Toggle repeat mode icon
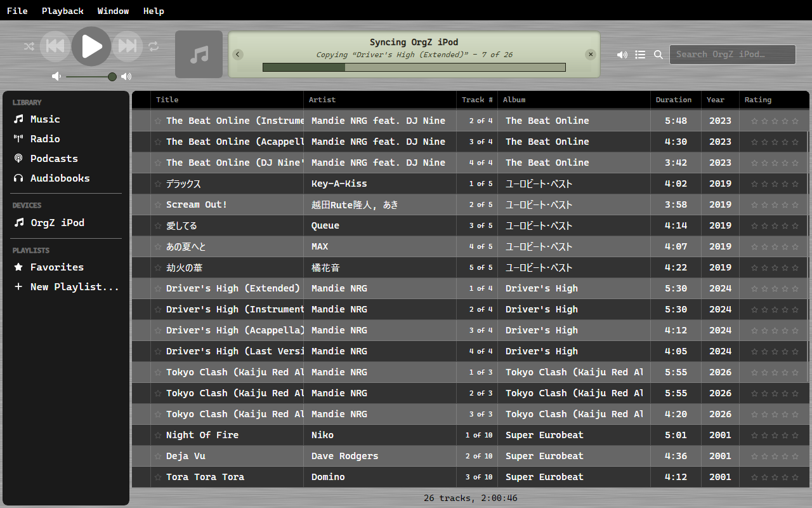The width and height of the screenshot is (812, 508). 154,46
